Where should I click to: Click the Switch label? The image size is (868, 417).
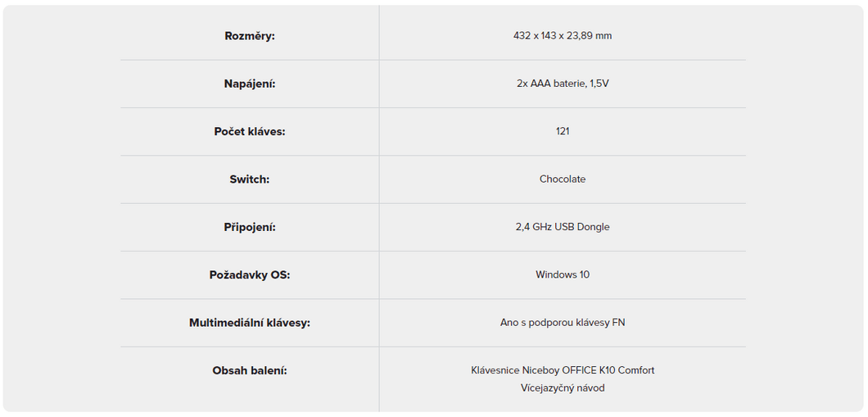coord(250,179)
